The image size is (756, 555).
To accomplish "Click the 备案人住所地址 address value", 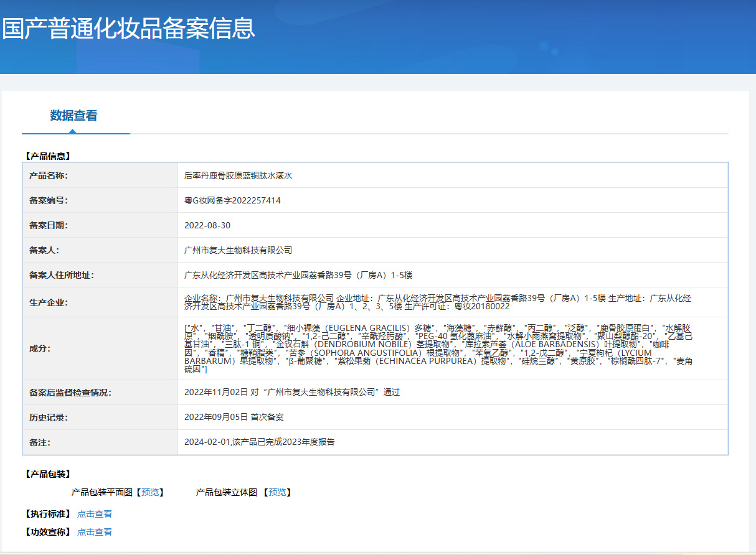I will [298, 275].
